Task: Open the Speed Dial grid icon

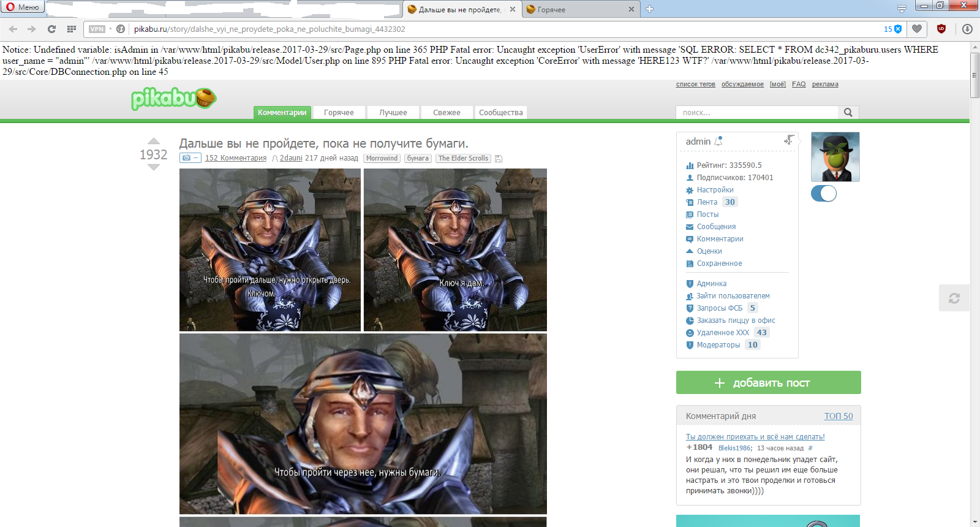Action: pyautogui.click(x=72, y=29)
